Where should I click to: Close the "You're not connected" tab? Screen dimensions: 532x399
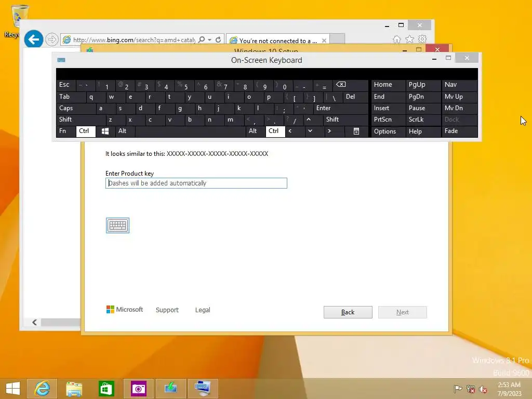coord(324,41)
